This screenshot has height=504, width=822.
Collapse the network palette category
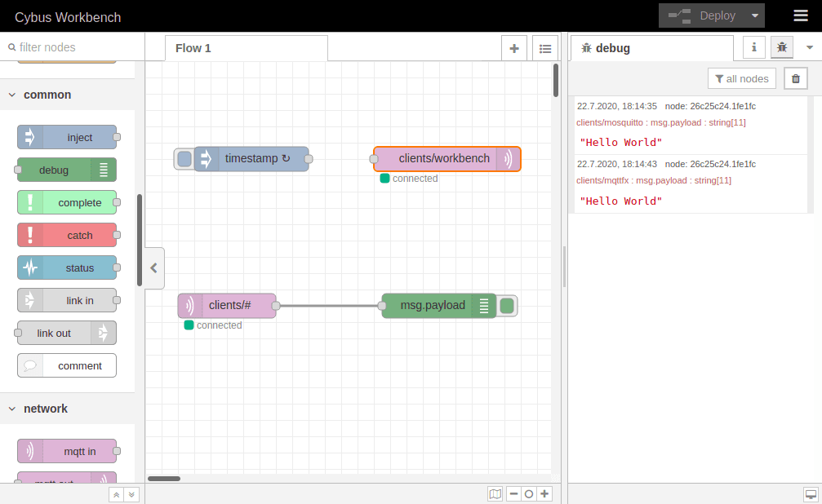click(12, 409)
